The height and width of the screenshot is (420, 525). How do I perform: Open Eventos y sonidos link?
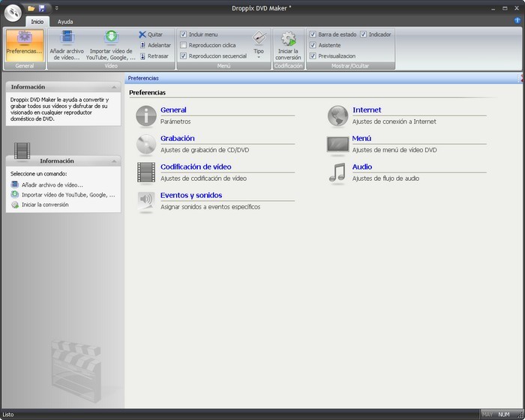191,195
